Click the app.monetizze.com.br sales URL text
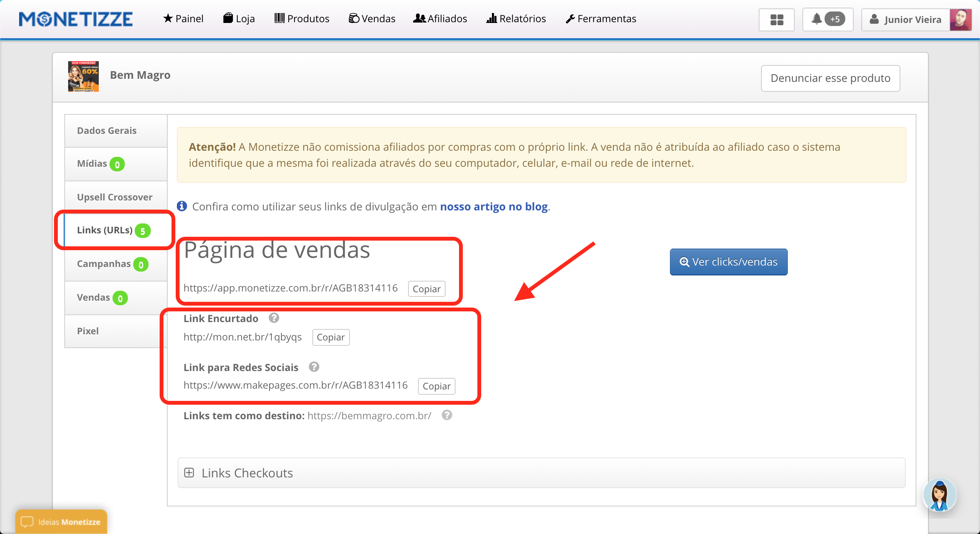This screenshot has height=534, width=980. pos(291,288)
